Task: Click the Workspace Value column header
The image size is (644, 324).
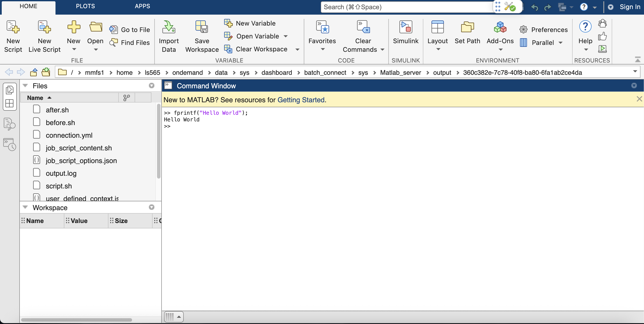Action: [x=86, y=221]
